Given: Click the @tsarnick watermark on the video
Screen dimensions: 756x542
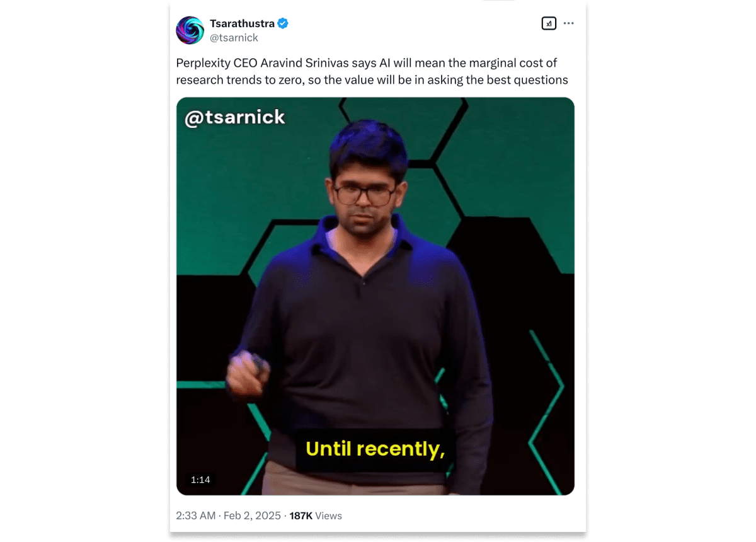Looking at the screenshot, I should pos(235,117).
